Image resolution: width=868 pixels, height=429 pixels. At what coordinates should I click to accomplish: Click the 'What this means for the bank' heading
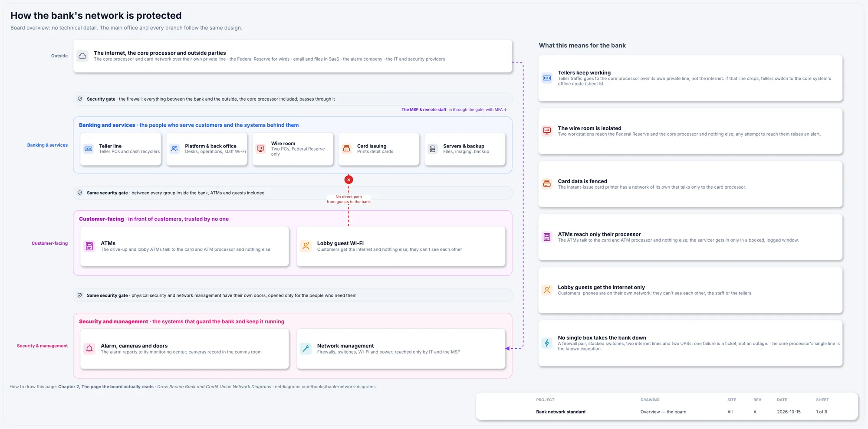pyautogui.click(x=582, y=46)
